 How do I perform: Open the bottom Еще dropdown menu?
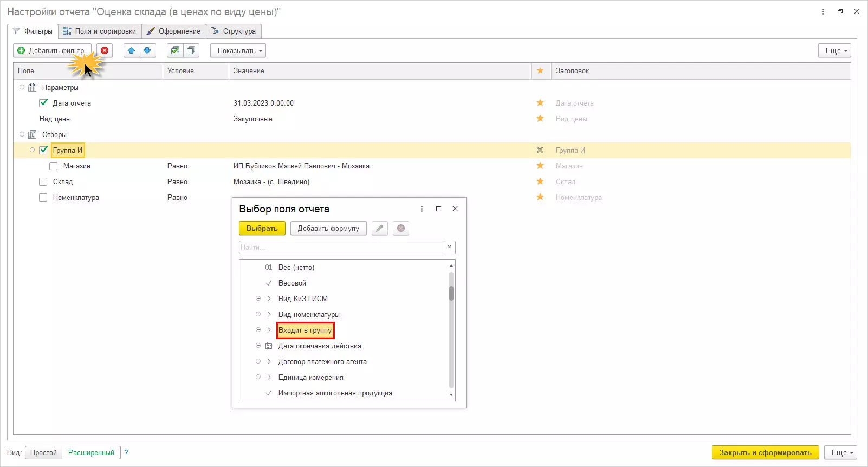(841, 452)
